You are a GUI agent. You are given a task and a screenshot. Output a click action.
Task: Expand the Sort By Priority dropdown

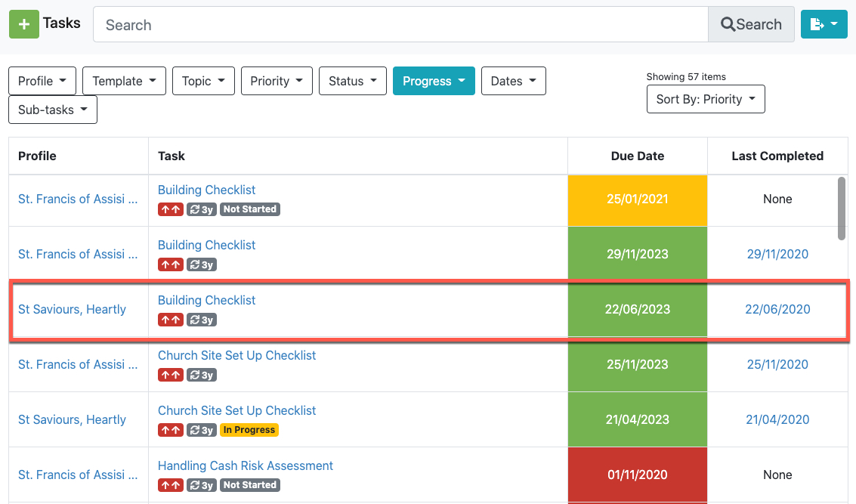[705, 99]
